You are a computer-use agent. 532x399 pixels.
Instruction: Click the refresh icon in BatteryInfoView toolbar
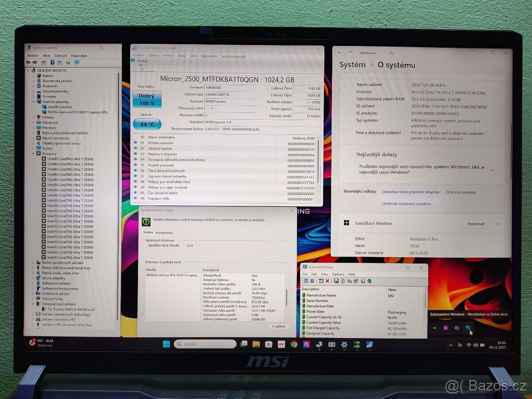[342, 281]
